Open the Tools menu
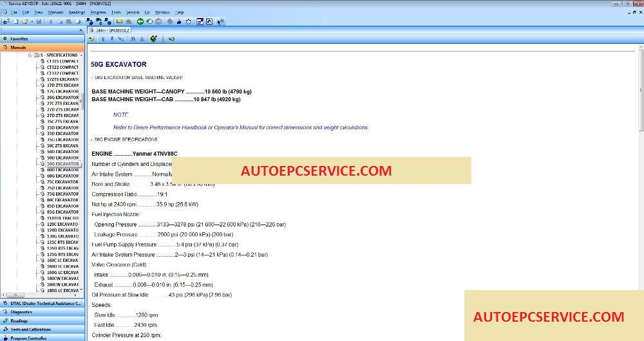The height and width of the screenshot is (341, 644). 116,12
